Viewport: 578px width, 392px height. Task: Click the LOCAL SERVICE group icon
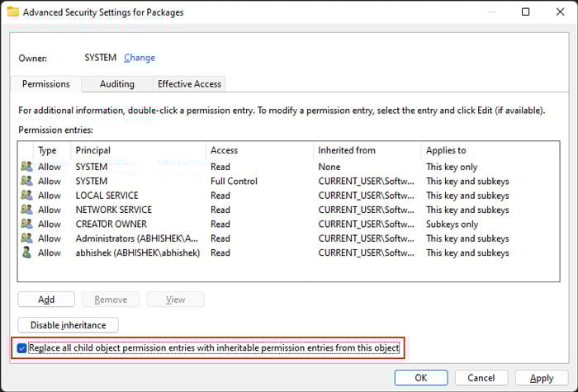pyautogui.click(x=26, y=196)
